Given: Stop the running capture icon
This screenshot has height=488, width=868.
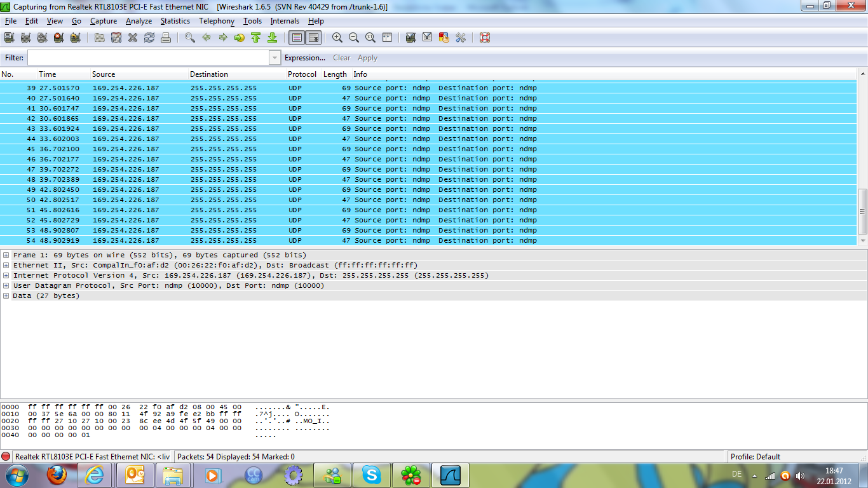Looking at the screenshot, I should (x=58, y=37).
